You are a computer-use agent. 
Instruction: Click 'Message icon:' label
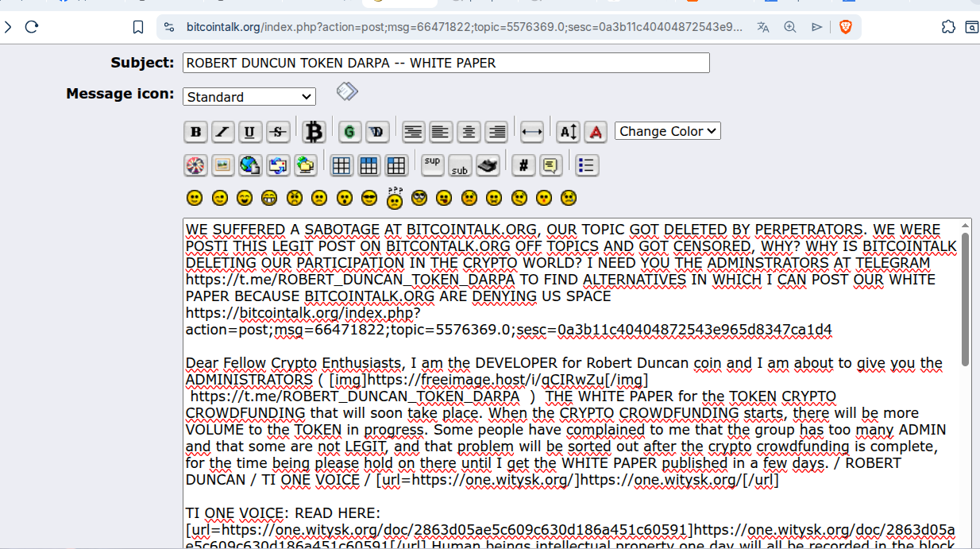[120, 93]
